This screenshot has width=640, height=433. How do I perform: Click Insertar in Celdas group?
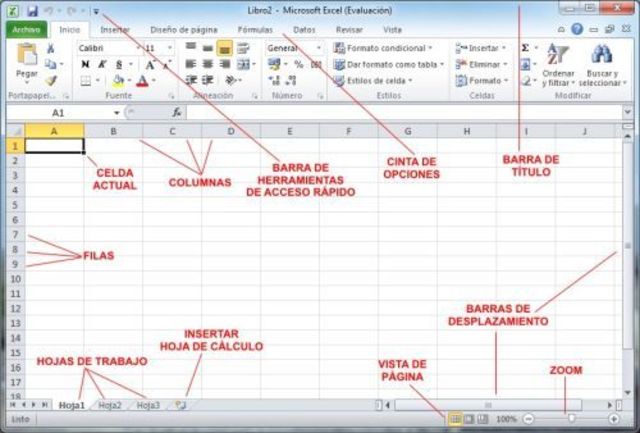(x=480, y=48)
